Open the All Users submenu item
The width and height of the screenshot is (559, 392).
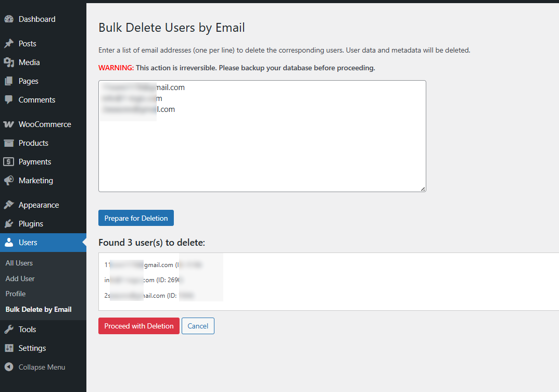click(x=19, y=263)
